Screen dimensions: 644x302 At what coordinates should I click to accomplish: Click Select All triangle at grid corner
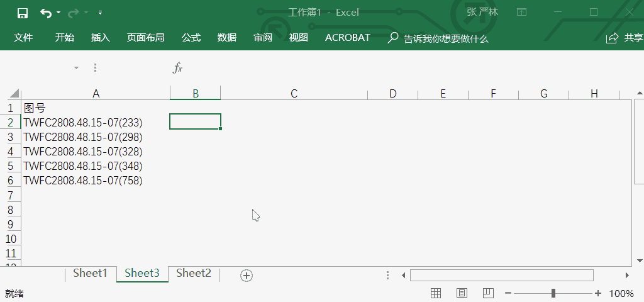14,94
